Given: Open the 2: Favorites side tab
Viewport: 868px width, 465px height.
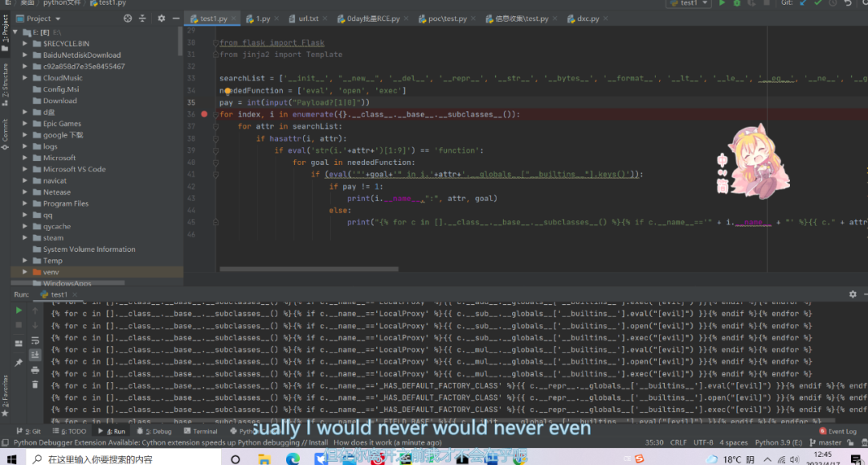Looking at the screenshot, I should 5,395.
